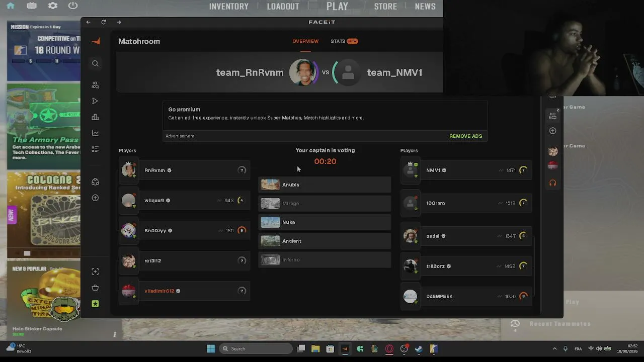
Task: Select the Anubis map
Action: pos(325,185)
